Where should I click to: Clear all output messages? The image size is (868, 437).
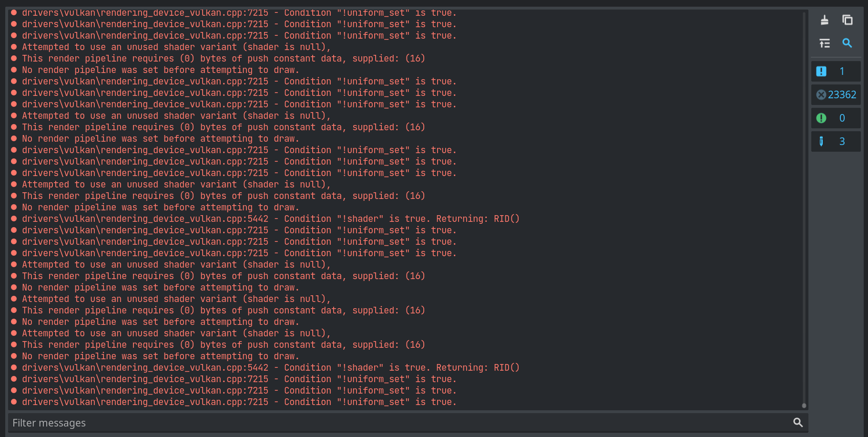tap(825, 20)
